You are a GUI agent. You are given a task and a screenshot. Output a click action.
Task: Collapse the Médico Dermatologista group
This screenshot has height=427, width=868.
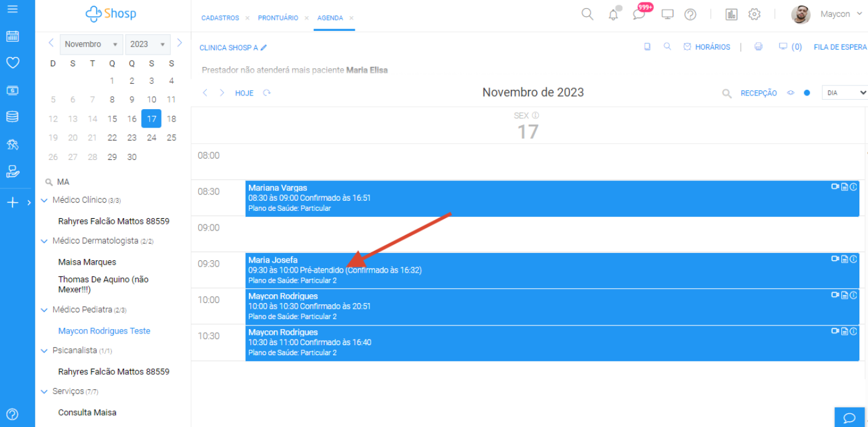(x=44, y=241)
